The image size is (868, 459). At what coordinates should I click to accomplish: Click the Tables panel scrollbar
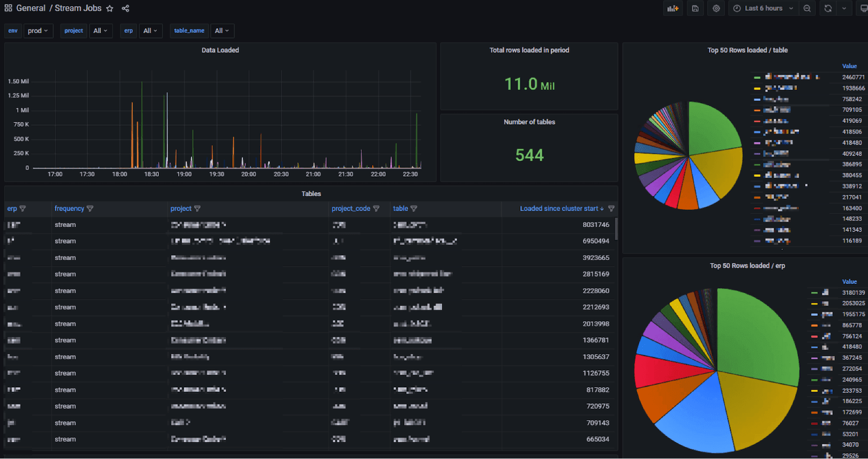(x=616, y=229)
